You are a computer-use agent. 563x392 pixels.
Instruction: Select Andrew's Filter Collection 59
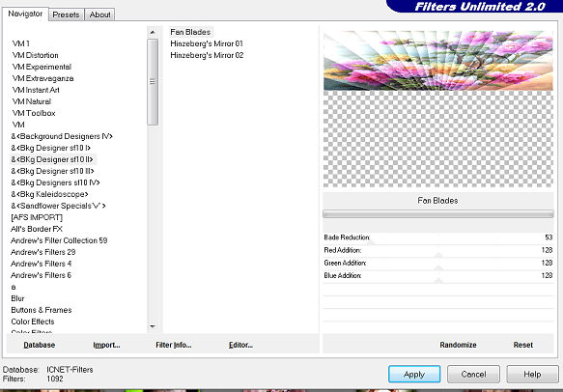(x=59, y=240)
